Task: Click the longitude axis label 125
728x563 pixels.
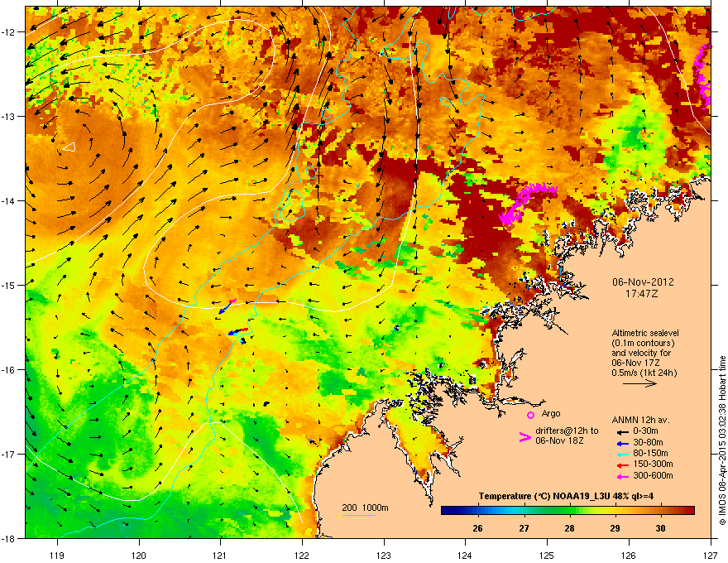Action: coord(547,556)
